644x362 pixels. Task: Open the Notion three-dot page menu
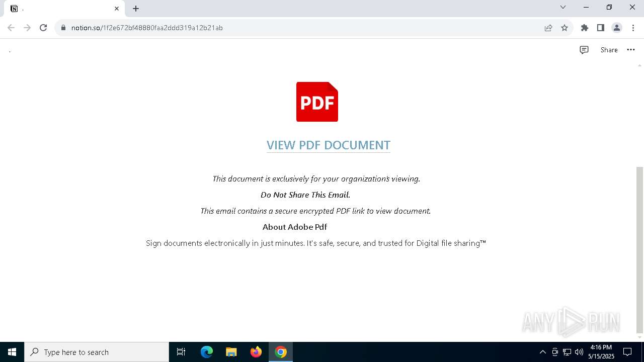[631, 50]
